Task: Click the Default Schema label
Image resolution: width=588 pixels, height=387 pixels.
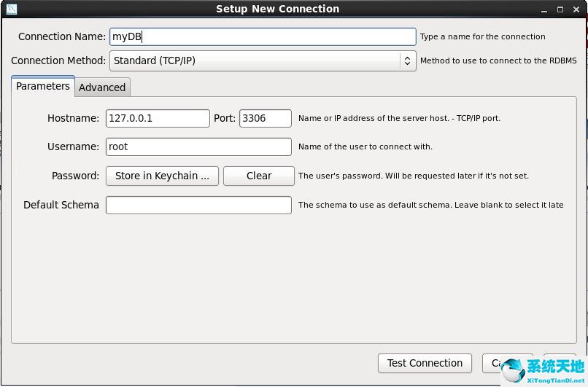Action: click(x=61, y=205)
